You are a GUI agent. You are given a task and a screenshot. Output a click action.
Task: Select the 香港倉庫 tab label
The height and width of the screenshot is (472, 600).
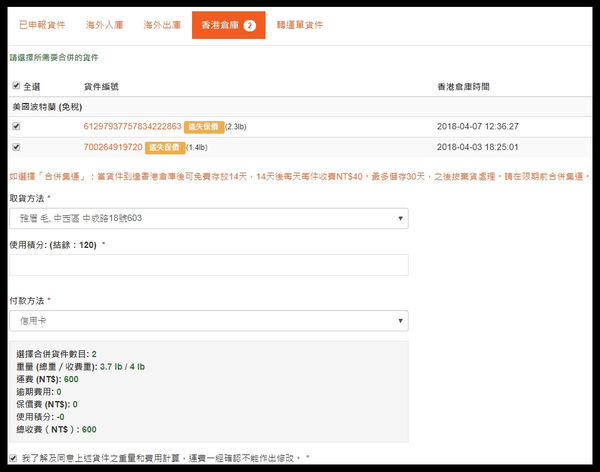[x=220, y=24]
